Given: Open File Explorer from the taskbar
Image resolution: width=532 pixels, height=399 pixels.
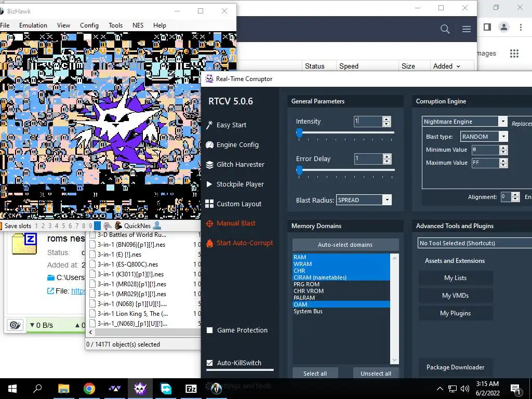Looking at the screenshot, I should click(63, 389).
